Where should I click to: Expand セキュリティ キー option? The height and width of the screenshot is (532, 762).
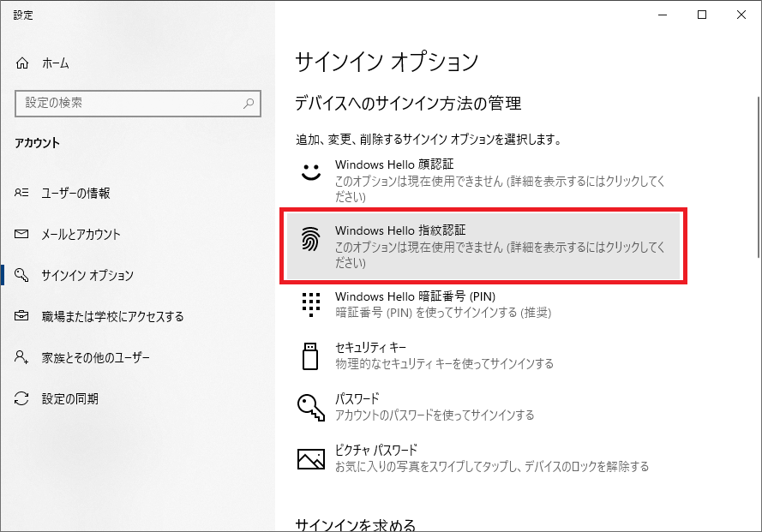483,356
